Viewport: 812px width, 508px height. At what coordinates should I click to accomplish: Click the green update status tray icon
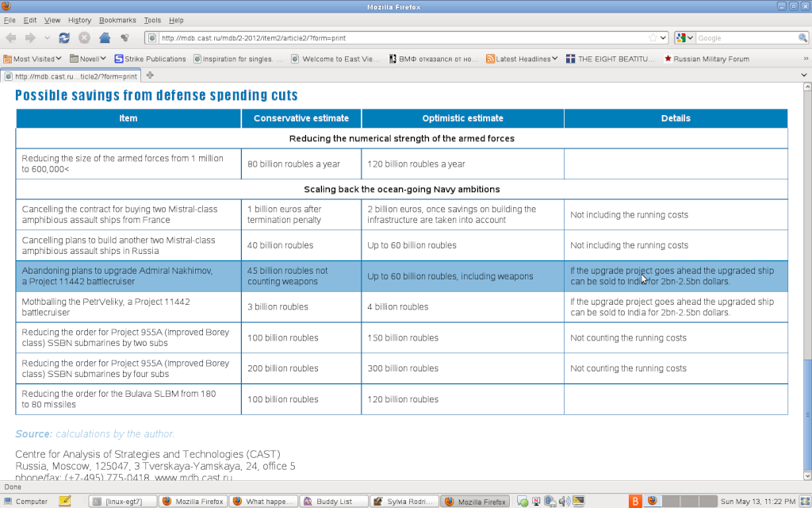(x=523, y=502)
